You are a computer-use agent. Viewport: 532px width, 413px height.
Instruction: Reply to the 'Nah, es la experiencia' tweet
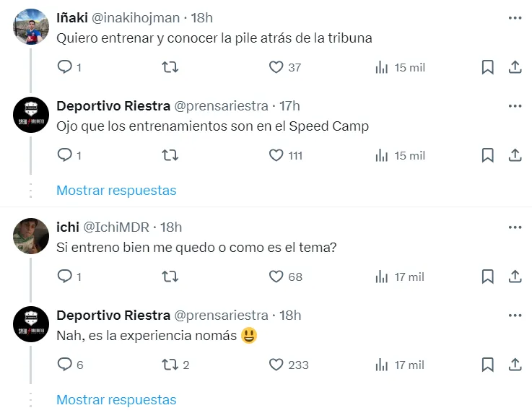(x=65, y=365)
